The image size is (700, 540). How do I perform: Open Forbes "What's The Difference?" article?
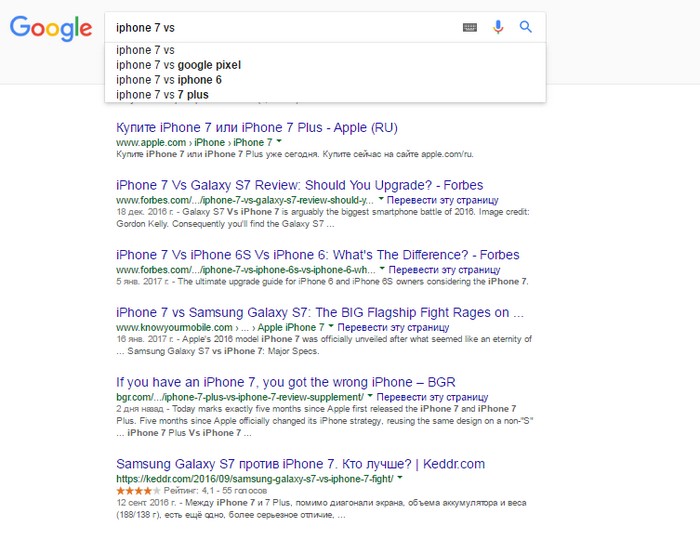(x=317, y=255)
